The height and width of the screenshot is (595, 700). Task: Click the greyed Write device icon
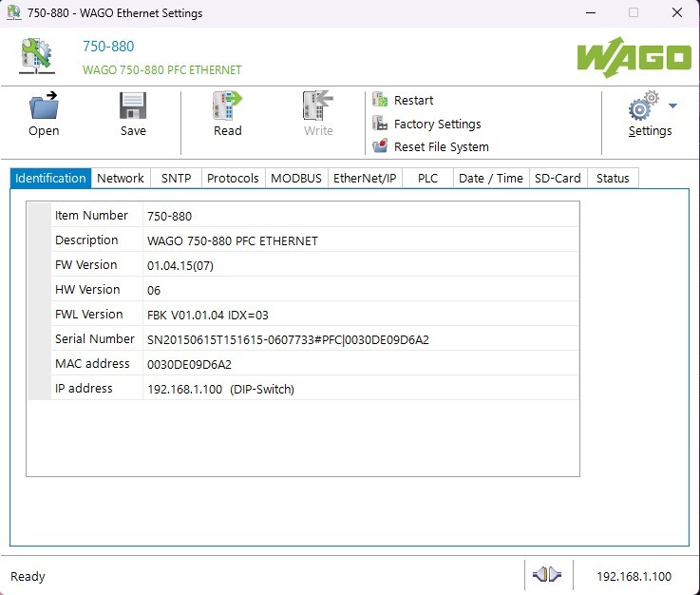coord(318,106)
